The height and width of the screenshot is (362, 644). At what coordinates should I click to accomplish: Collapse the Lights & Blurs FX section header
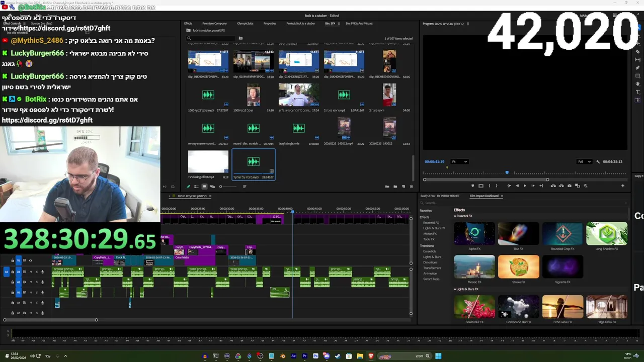(x=466, y=289)
